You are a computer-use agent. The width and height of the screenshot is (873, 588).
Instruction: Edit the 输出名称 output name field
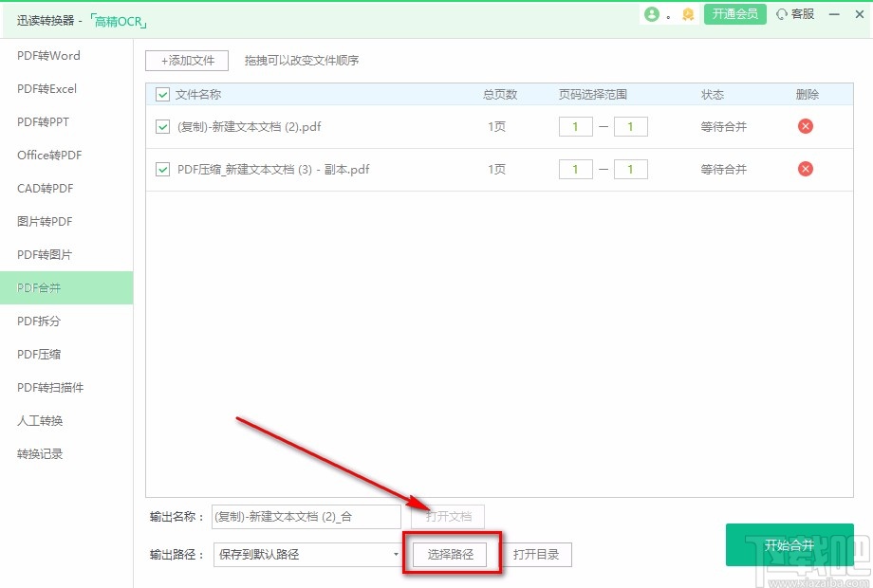pyautogui.click(x=306, y=517)
